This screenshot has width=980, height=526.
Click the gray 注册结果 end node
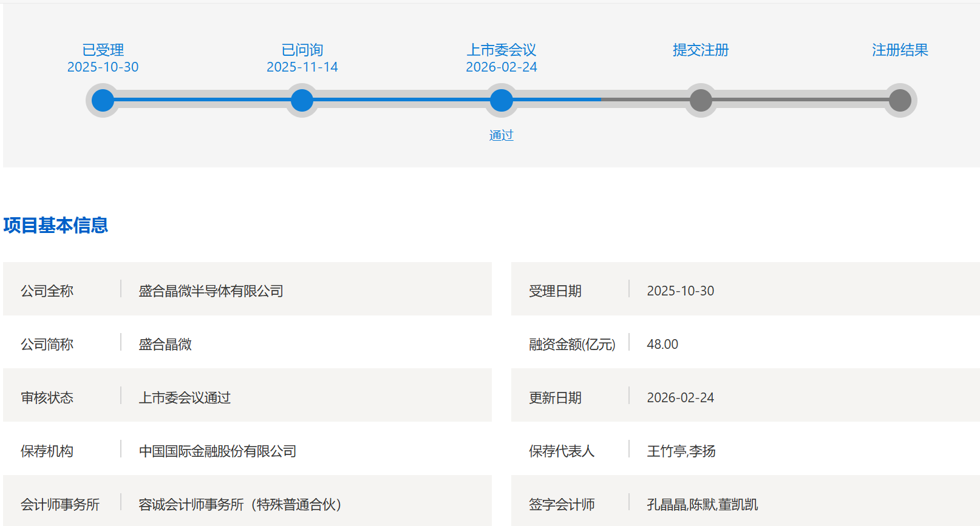click(x=900, y=100)
